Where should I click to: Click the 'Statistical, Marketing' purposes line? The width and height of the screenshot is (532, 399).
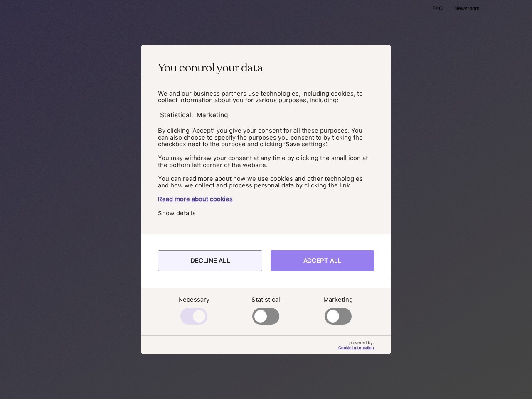[x=194, y=115]
